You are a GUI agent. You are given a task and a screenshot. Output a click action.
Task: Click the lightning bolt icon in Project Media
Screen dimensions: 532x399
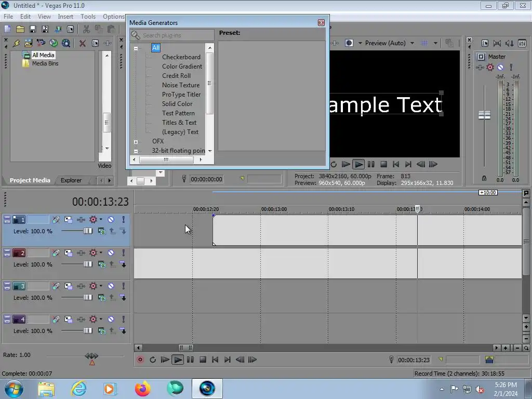[x=16, y=43]
